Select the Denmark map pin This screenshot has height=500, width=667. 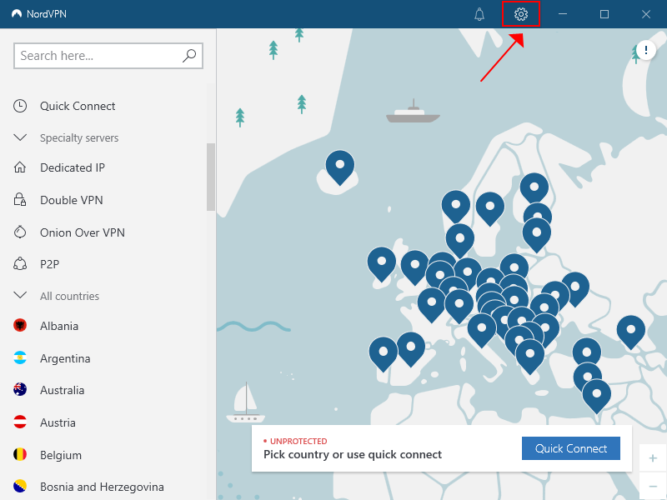460,241
